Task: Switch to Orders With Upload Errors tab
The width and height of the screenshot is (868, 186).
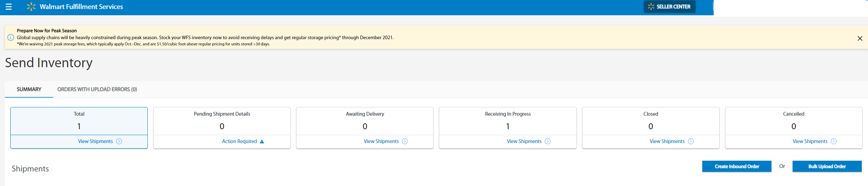Action: click(x=97, y=89)
